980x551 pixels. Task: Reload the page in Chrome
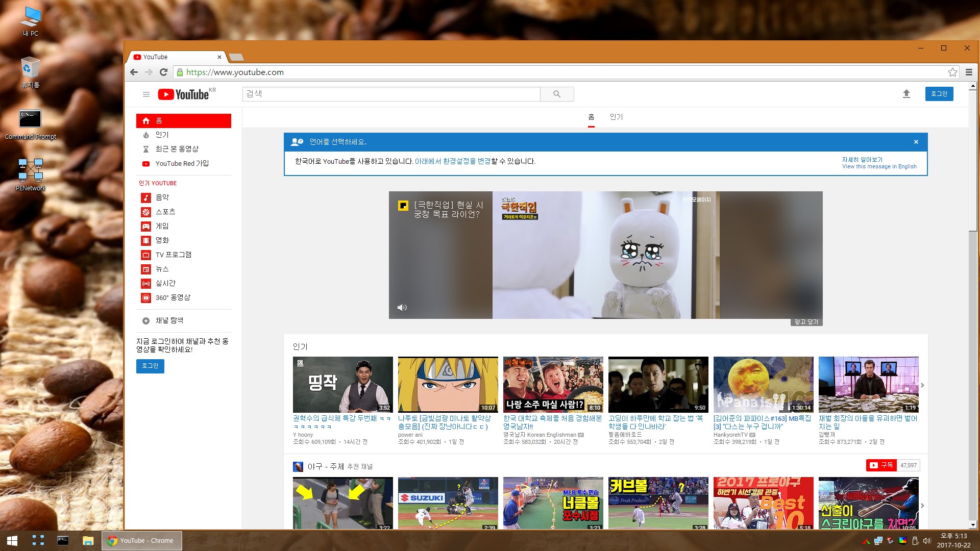(164, 72)
